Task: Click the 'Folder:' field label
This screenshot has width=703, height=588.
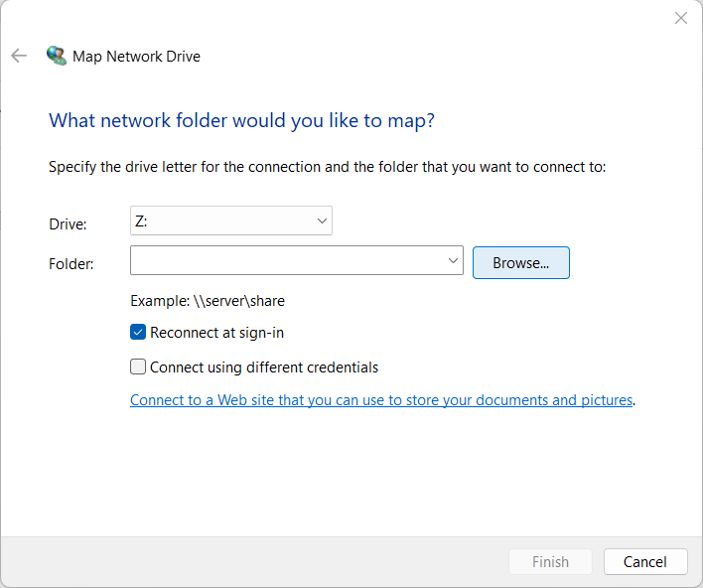Action: (70, 264)
